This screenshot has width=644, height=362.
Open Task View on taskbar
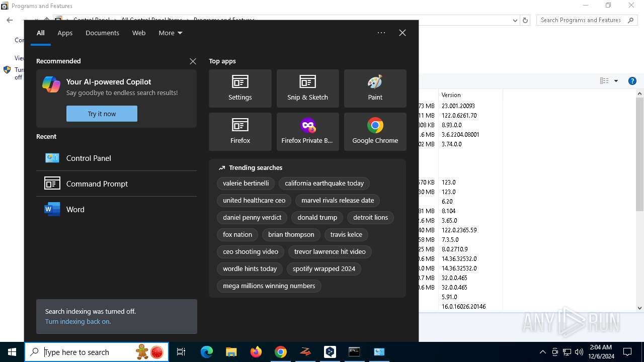(181, 352)
